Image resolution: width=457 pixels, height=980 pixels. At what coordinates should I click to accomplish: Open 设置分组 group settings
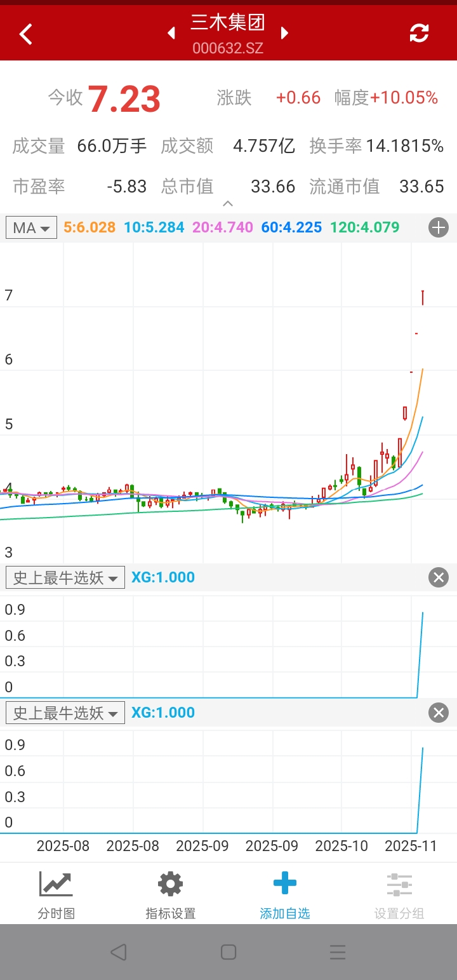click(x=399, y=895)
